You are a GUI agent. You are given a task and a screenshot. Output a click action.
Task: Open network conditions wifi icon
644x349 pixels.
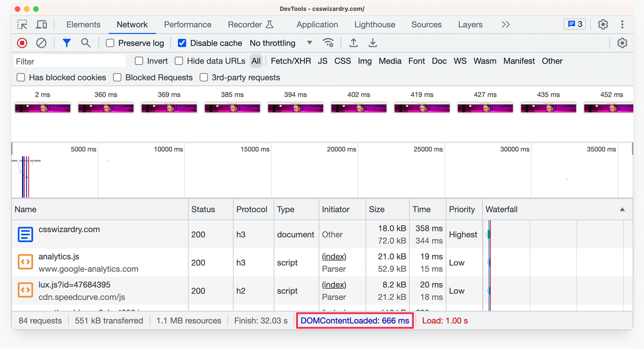[x=328, y=43]
